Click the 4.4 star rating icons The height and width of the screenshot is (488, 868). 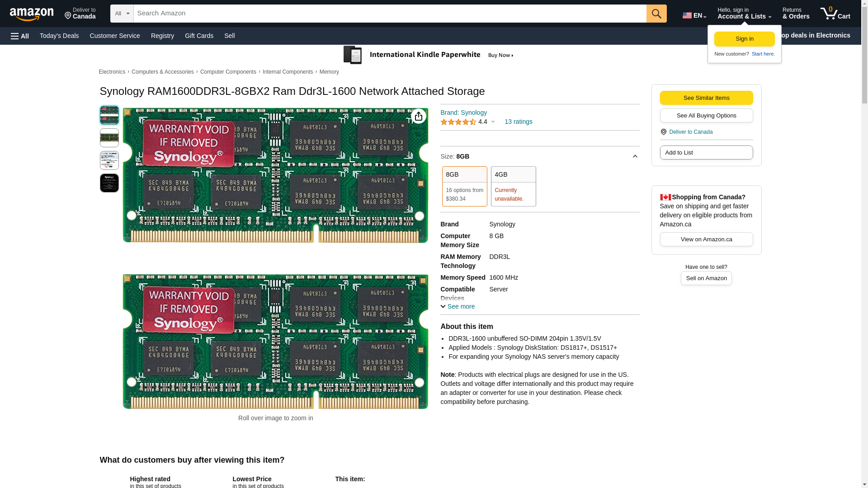[458, 122]
